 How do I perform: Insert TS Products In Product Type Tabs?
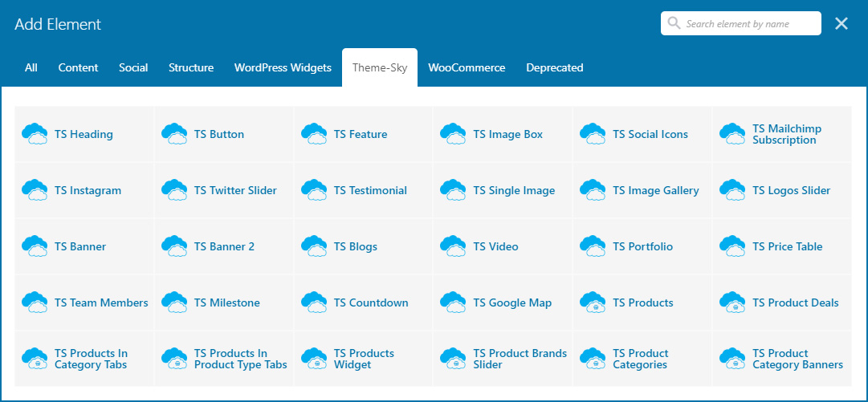(x=224, y=359)
